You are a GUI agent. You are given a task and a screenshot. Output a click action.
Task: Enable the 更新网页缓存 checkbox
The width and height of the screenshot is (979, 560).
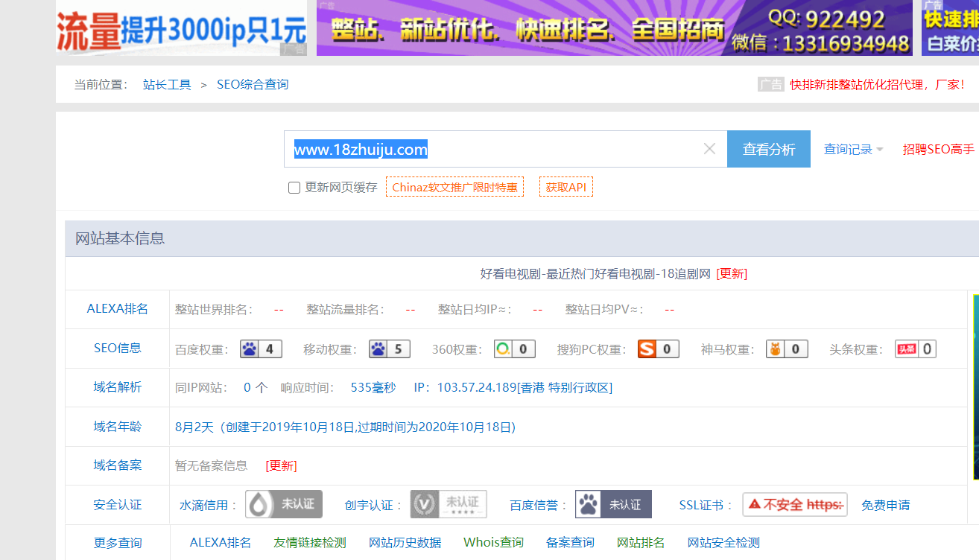click(294, 188)
